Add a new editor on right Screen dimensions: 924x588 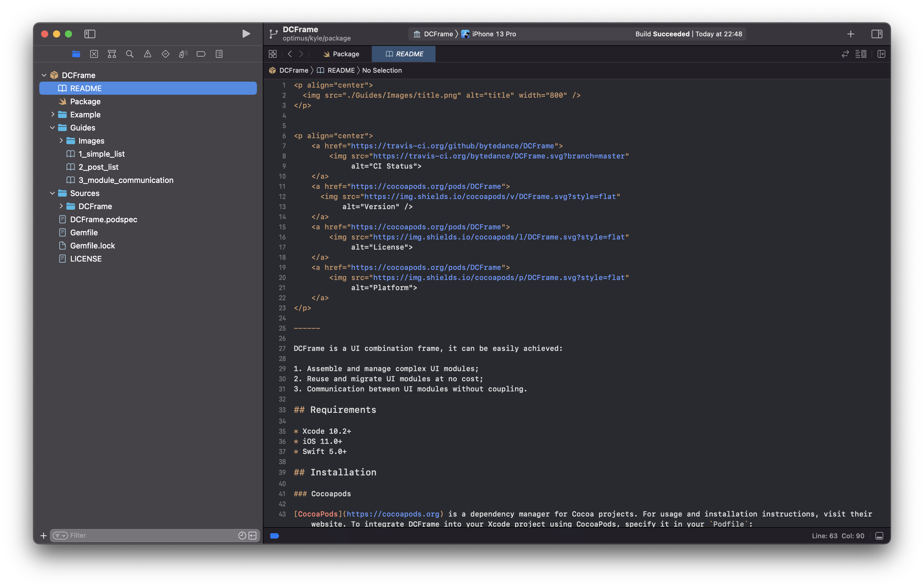(881, 54)
